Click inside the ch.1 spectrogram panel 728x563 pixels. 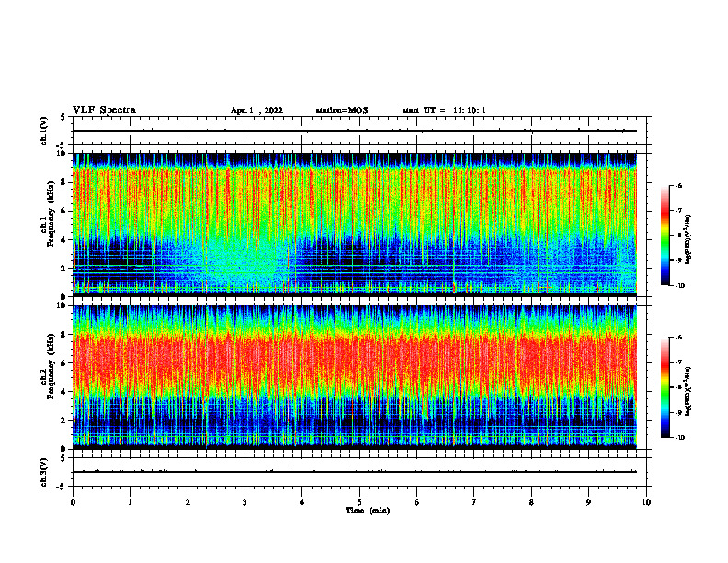pos(355,224)
